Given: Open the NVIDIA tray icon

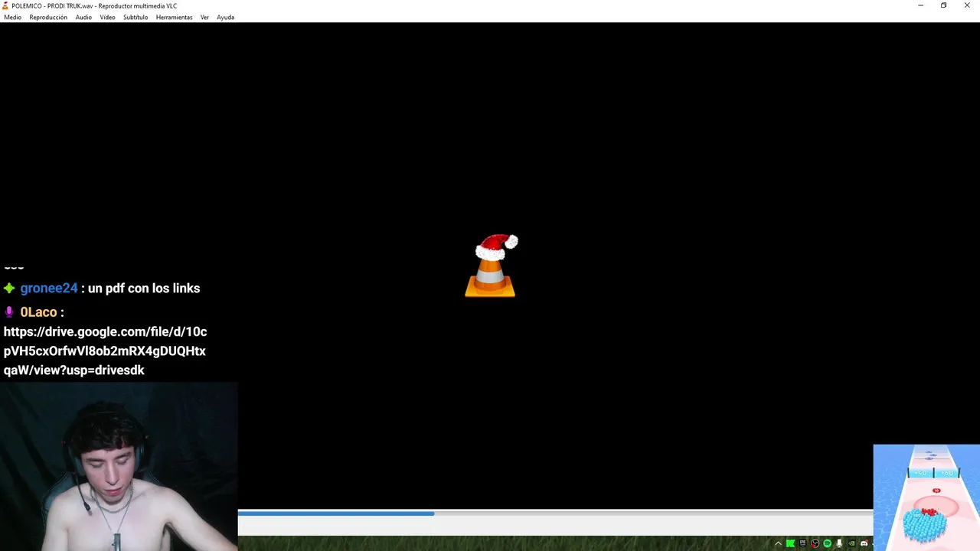Looking at the screenshot, I should 851,543.
